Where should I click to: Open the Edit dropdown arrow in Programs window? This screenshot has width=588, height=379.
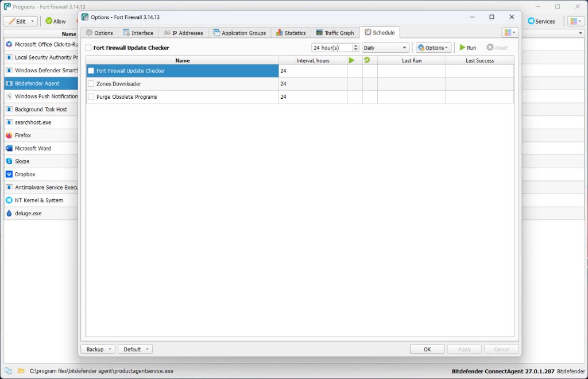[33, 21]
